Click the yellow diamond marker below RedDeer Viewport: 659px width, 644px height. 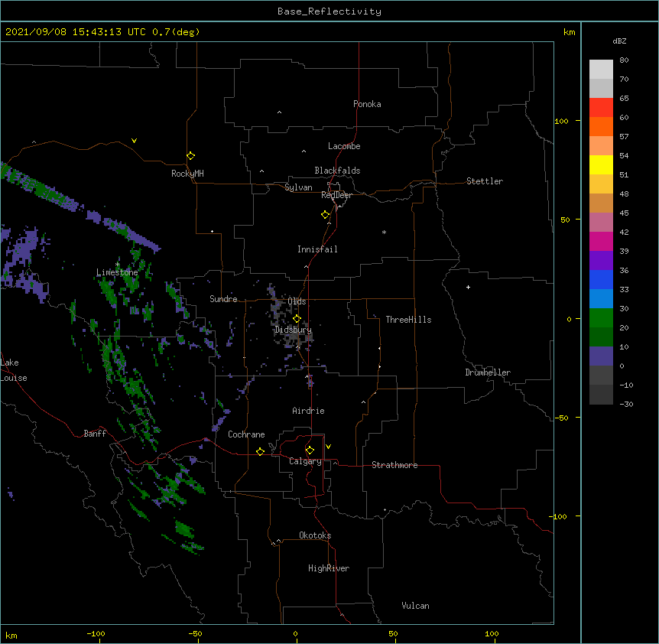(x=326, y=215)
